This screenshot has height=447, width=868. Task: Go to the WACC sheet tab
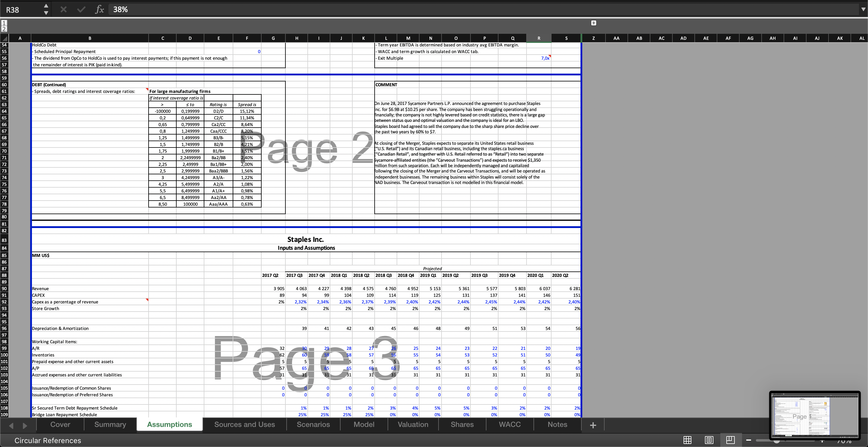click(x=510, y=424)
